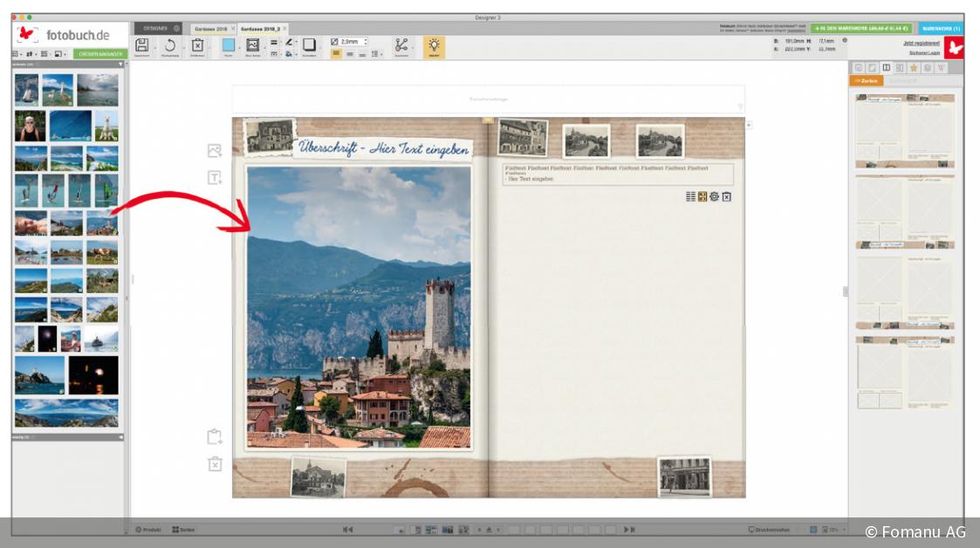Select the wide panorama thumbnail at list bottom
This screenshot has height=548, width=980.
point(66,413)
